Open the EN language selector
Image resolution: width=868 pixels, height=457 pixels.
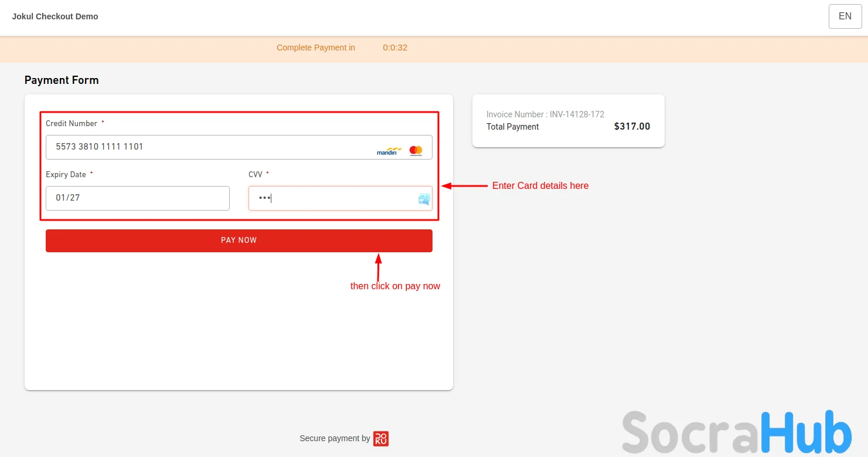pos(845,16)
